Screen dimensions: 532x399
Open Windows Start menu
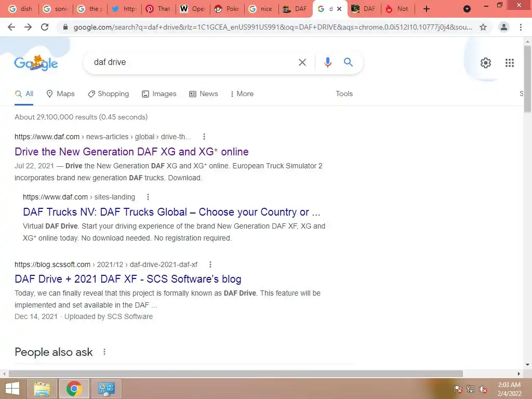pos(12,389)
